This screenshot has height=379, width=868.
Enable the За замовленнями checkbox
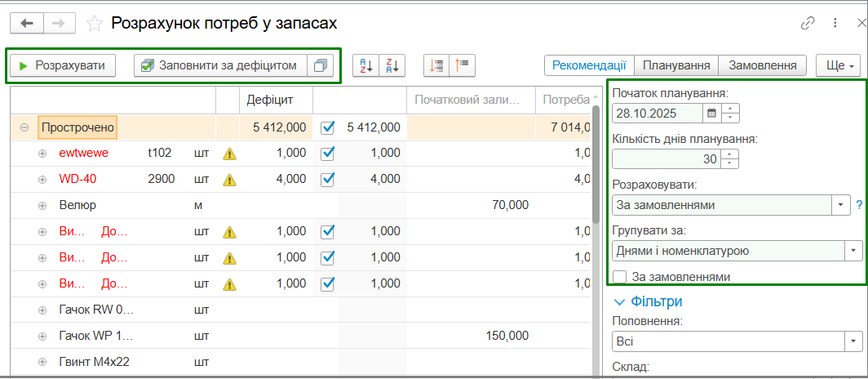620,276
